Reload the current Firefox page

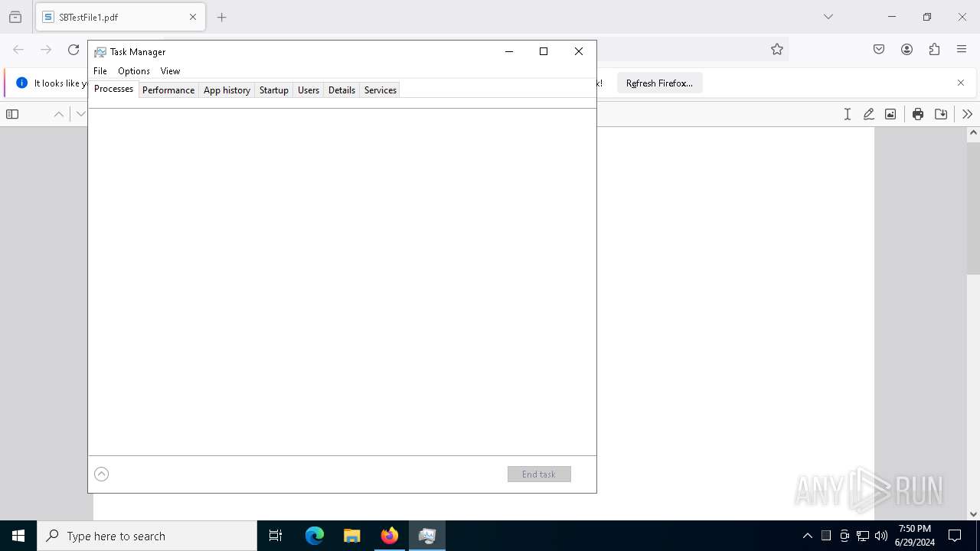point(73,50)
